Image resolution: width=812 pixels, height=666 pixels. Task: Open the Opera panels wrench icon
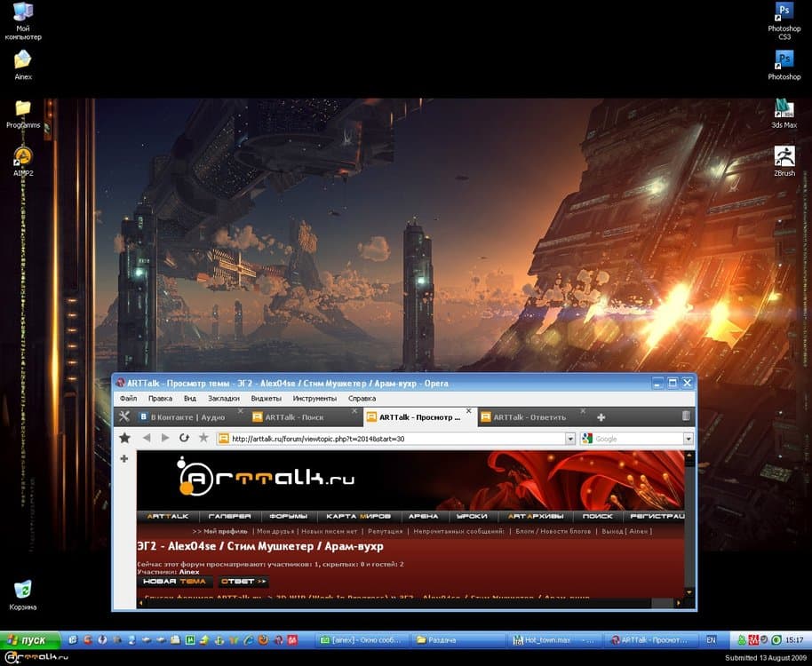click(x=125, y=416)
